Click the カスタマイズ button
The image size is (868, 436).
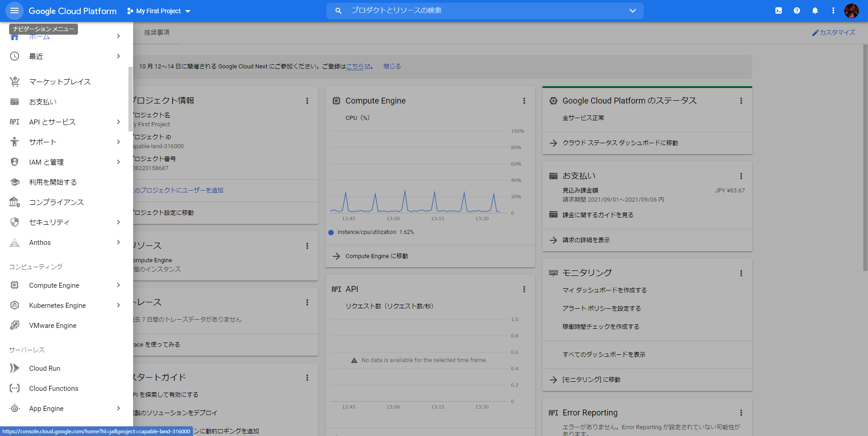(x=834, y=32)
